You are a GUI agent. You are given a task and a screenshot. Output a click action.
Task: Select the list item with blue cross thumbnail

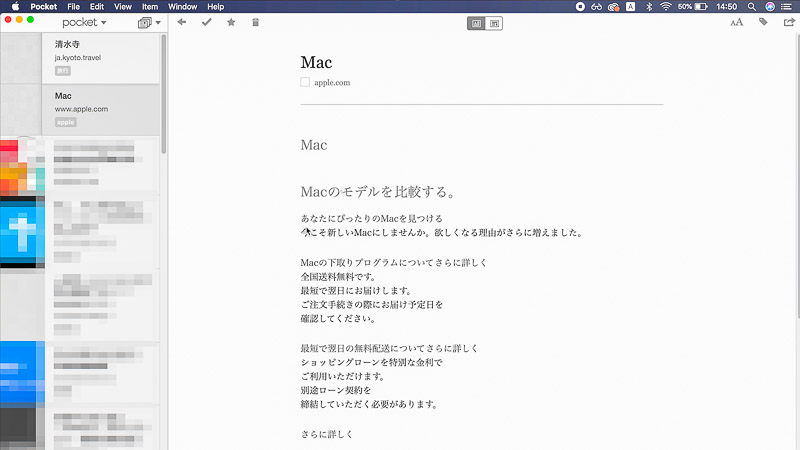tap(80, 232)
